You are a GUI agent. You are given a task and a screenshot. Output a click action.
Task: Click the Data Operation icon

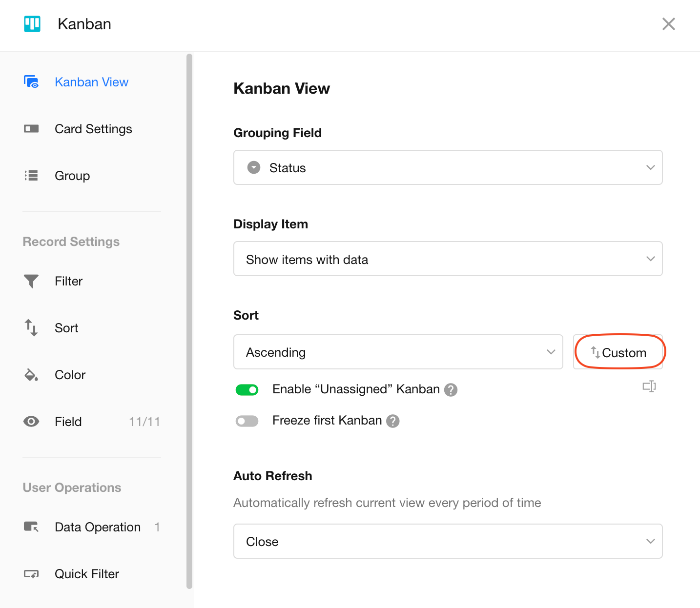pos(31,527)
